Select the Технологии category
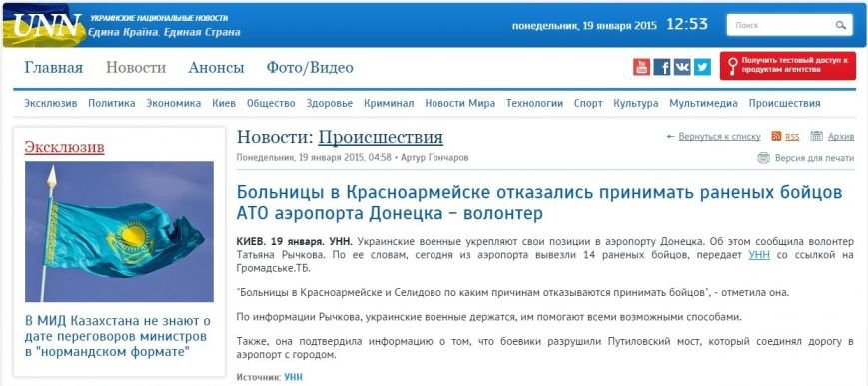Screen dimensions: 868x386 534,103
